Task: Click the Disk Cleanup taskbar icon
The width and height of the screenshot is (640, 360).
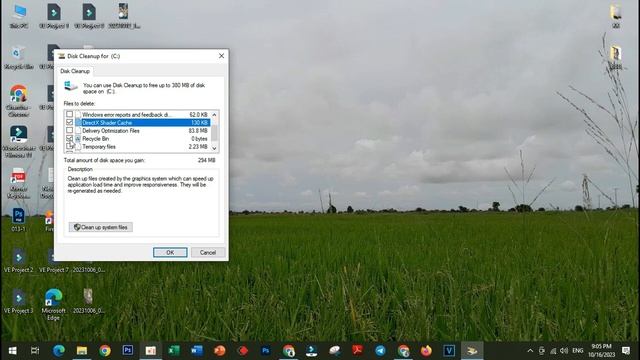Action: tap(472, 351)
